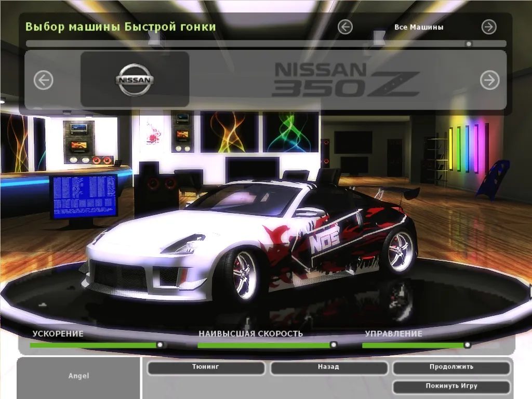Select next car with right arrow
Viewport: 532px width, 399px height.
click(489, 80)
